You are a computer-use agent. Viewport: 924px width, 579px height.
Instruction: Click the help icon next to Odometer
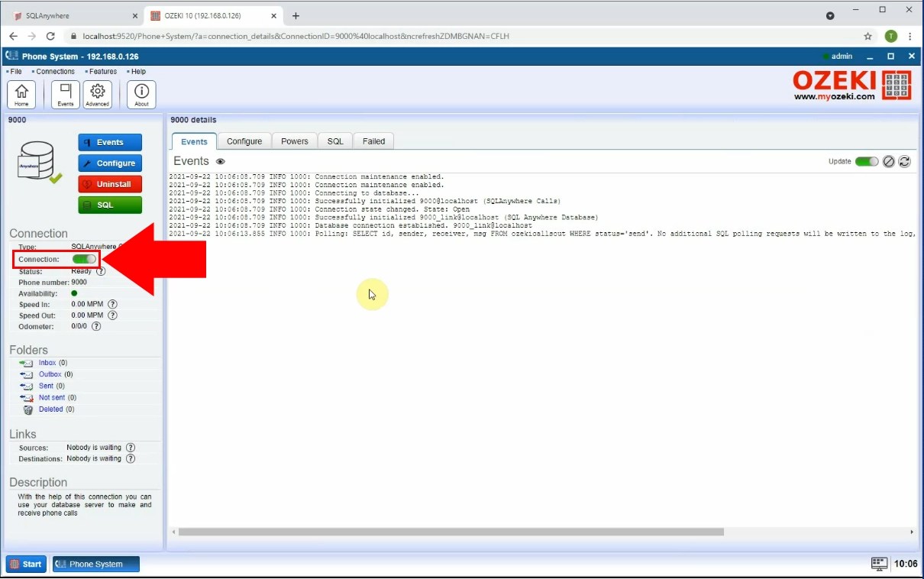pyautogui.click(x=96, y=326)
